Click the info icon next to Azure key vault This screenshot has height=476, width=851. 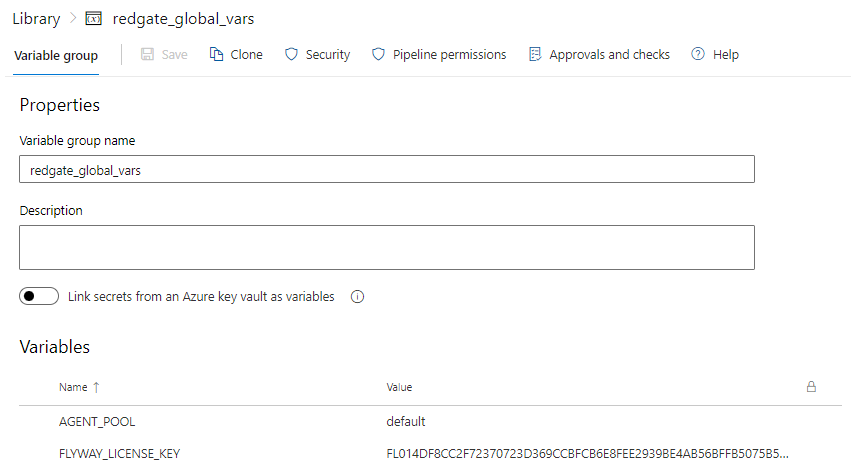tap(357, 296)
